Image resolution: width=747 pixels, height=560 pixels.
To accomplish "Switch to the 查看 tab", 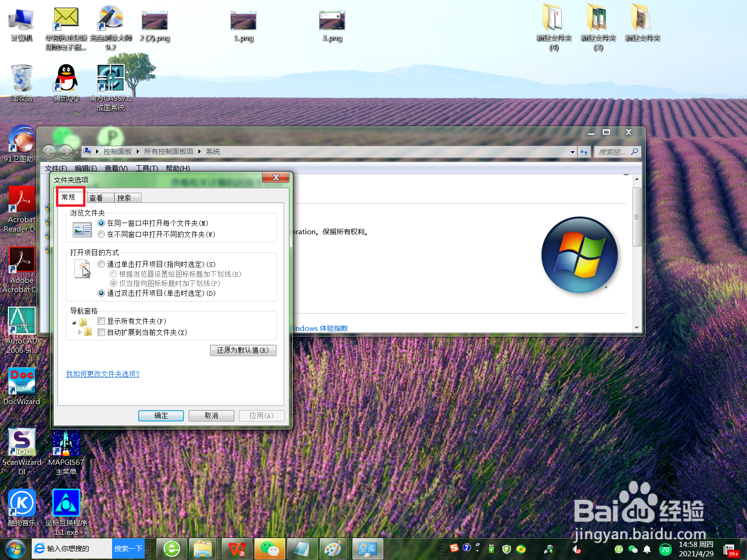I will 99,198.
